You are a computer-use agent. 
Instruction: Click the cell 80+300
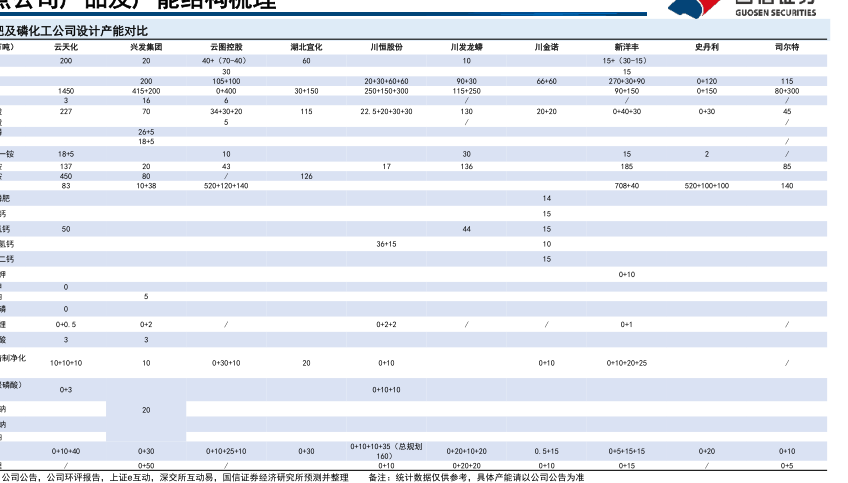click(x=786, y=91)
